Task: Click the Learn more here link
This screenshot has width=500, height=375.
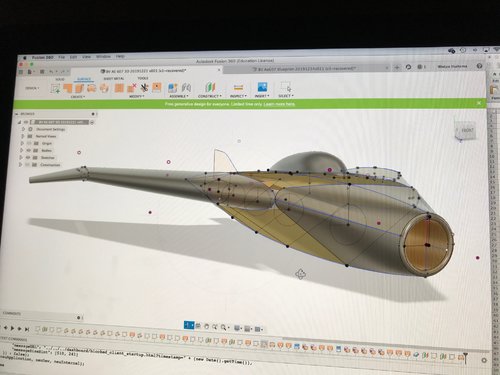Action: (x=279, y=104)
